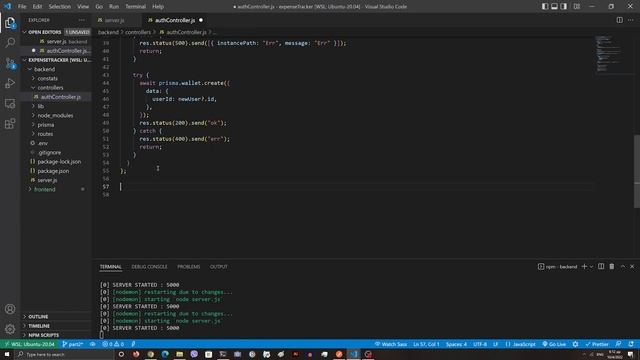Image resolution: width=640 pixels, height=360 pixels.
Task: Click the Prettier status bar item
Action: point(597,344)
